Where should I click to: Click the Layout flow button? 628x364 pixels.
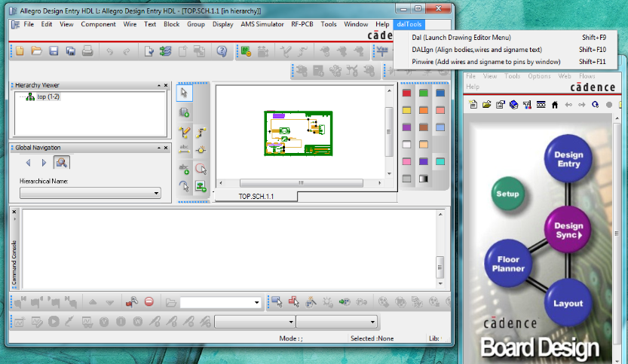coord(568,302)
